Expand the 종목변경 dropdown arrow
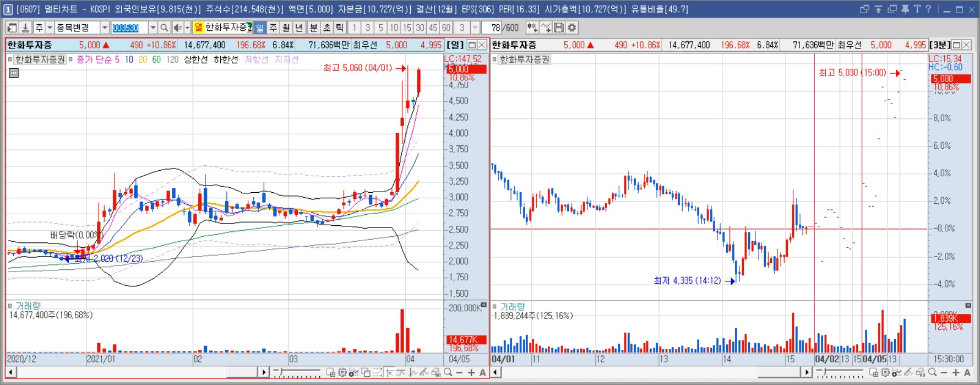 tap(105, 28)
